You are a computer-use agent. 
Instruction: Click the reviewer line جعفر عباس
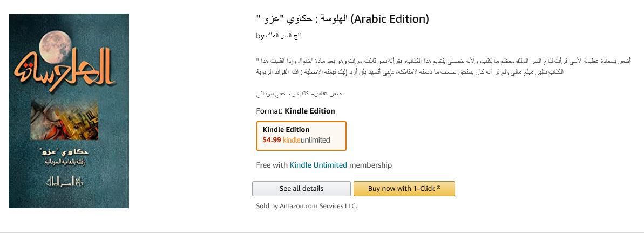click(300, 94)
